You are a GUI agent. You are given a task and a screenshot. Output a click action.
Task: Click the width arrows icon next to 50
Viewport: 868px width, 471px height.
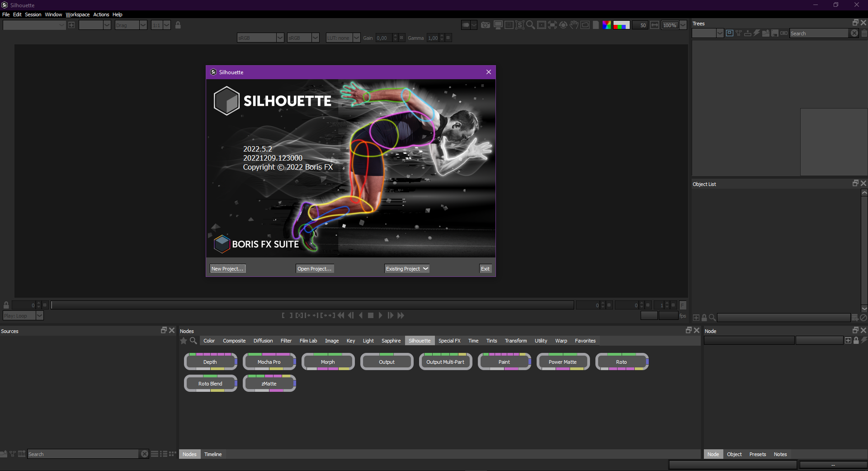[655, 25]
